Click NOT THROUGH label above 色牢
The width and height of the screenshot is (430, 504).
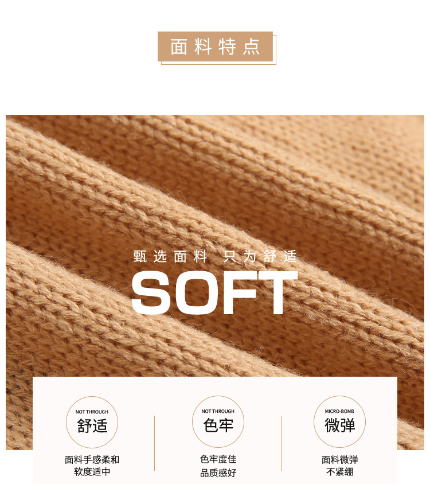(218, 411)
